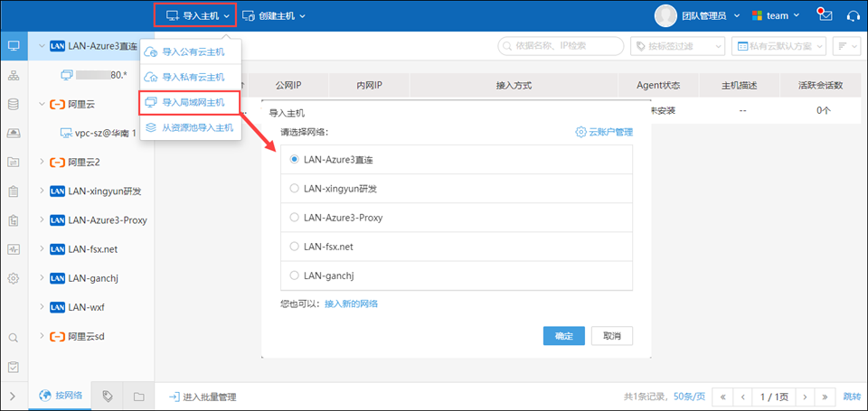Select the LAN-xingyun研发 radio option
The height and width of the screenshot is (411, 868).
point(294,189)
